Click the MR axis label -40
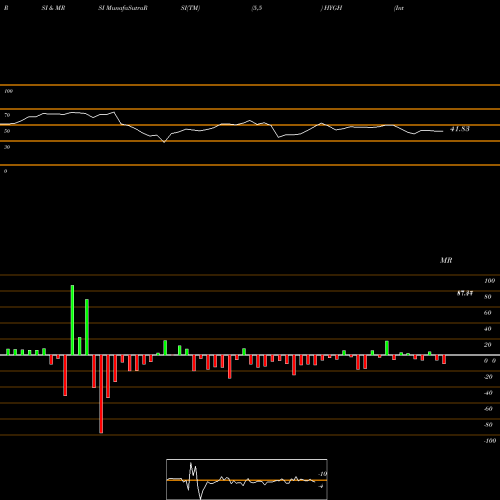 point(488,393)
